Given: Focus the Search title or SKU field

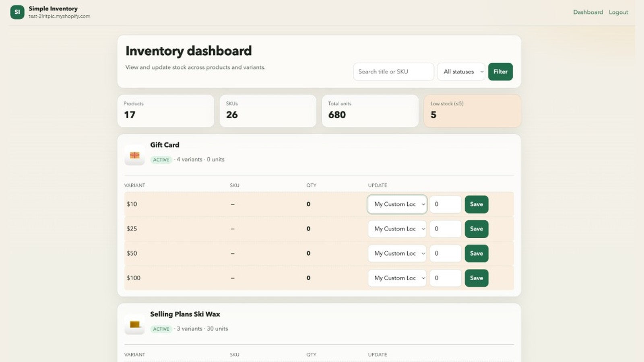Looking at the screenshot, I should pyautogui.click(x=393, y=72).
